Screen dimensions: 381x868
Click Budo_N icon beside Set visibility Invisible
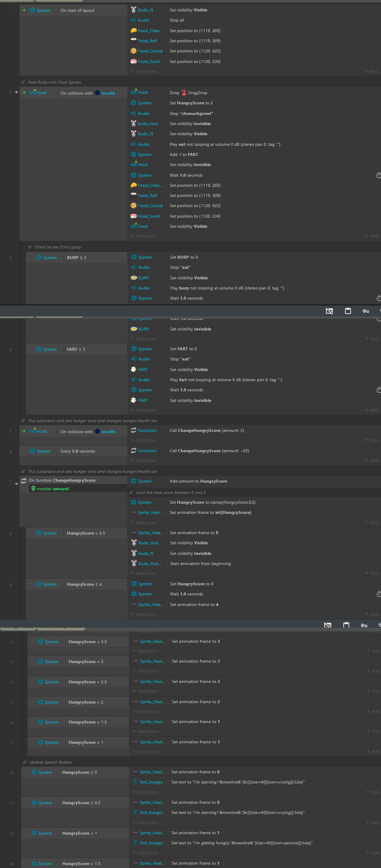134,553
